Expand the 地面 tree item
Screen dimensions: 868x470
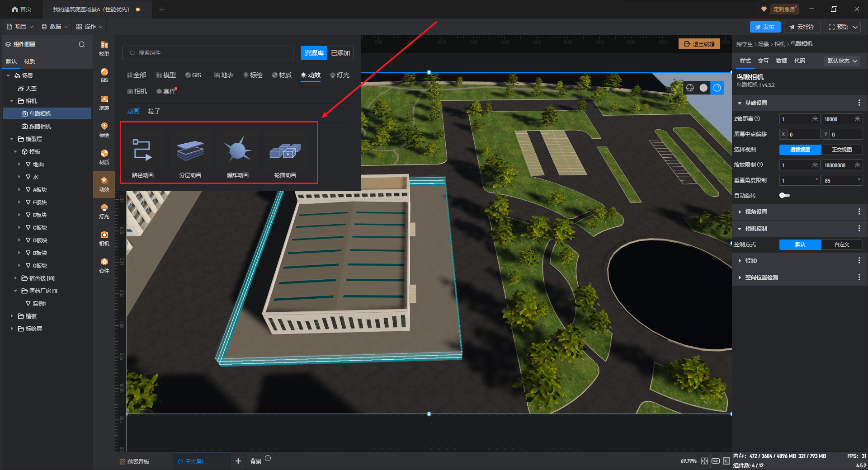point(19,164)
